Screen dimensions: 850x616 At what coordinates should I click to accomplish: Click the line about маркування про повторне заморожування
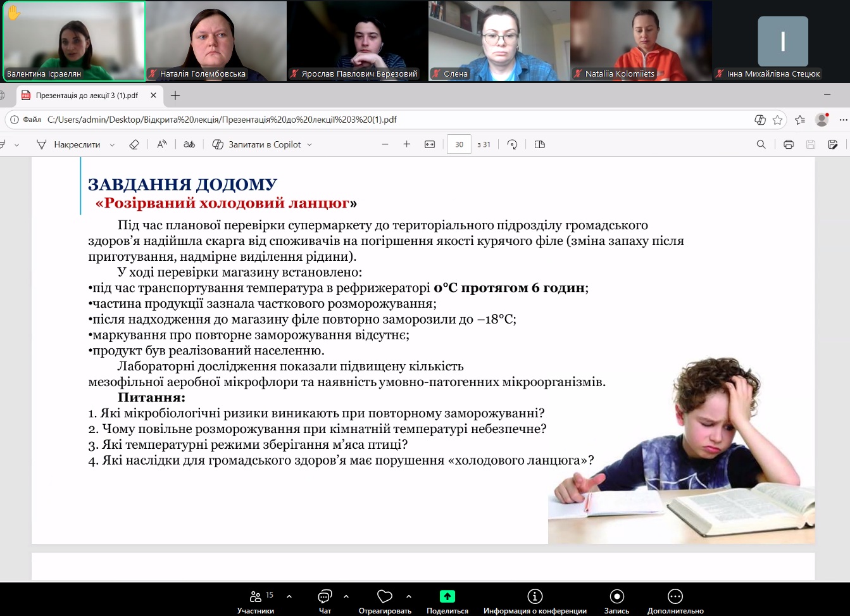click(x=249, y=335)
